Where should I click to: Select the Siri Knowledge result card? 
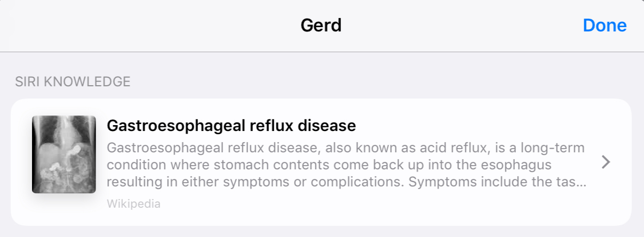point(321,161)
